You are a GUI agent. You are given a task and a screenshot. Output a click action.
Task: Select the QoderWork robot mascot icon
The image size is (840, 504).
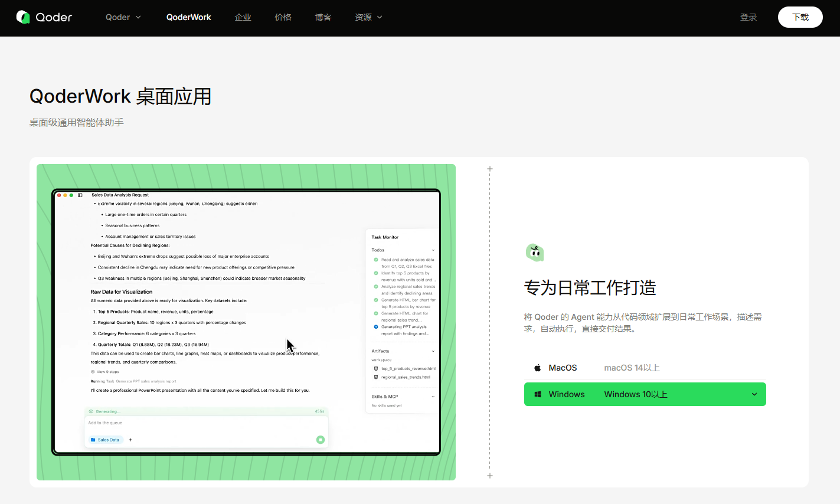(534, 251)
